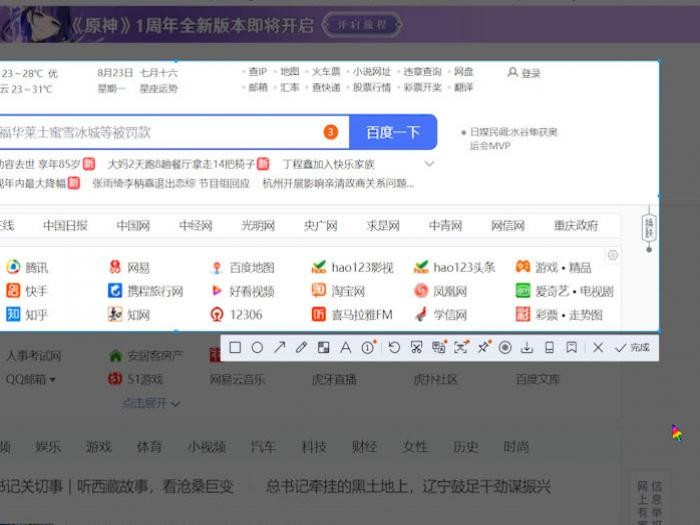Image resolution: width=700 pixels, height=525 pixels.
Task: Select the text annotation tool
Action: [345, 347]
